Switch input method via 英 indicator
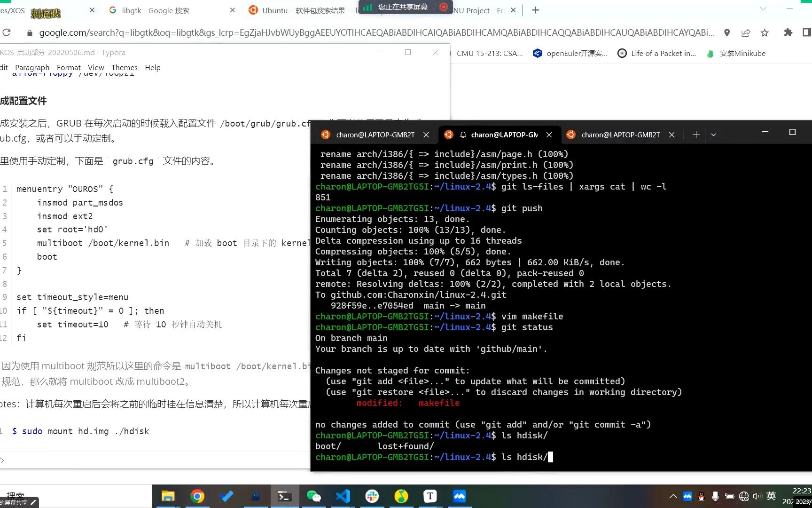Image resolution: width=812 pixels, height=508 pixels. click(x=771, y=496)
